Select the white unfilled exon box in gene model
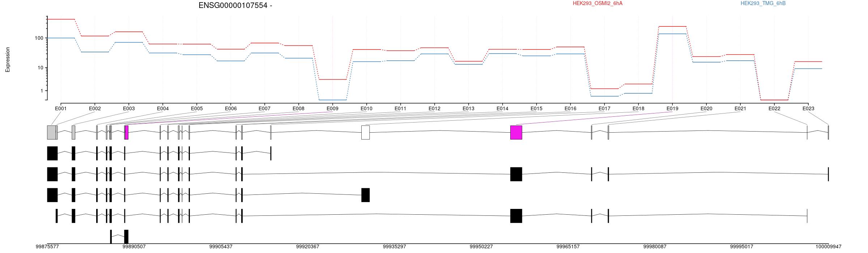This screenshot has height=253, width=868. point(366,132)
